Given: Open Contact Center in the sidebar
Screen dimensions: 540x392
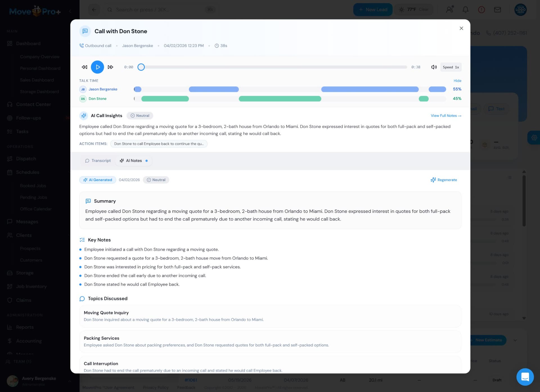Looking at the screenshot, I should tap(33, 104).
